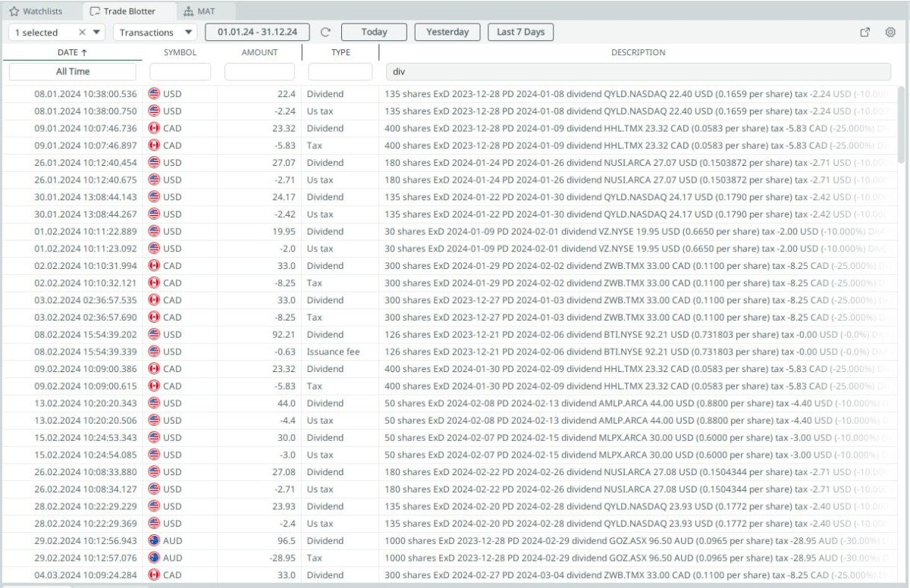This screenshot has width=910, height=588.
Task: Click the vertical scrollbar of the table
Action: pyautogui.click(x=901, y=124)
